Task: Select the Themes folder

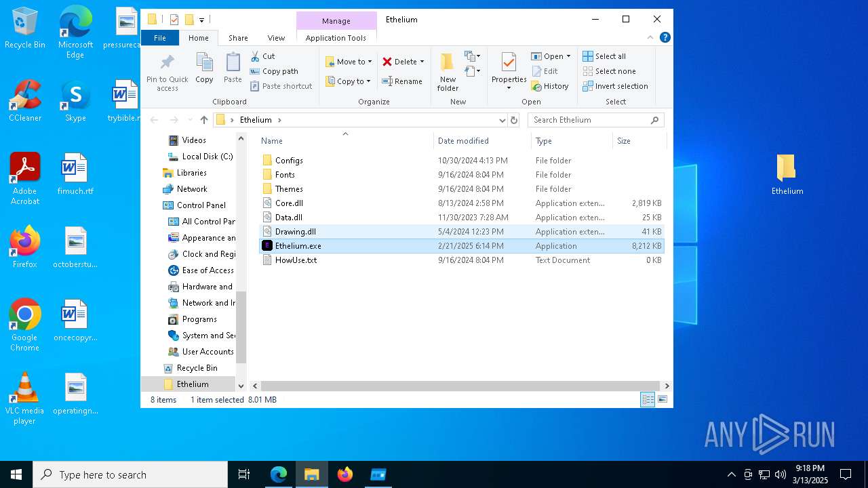Action: tap(462, 189)
